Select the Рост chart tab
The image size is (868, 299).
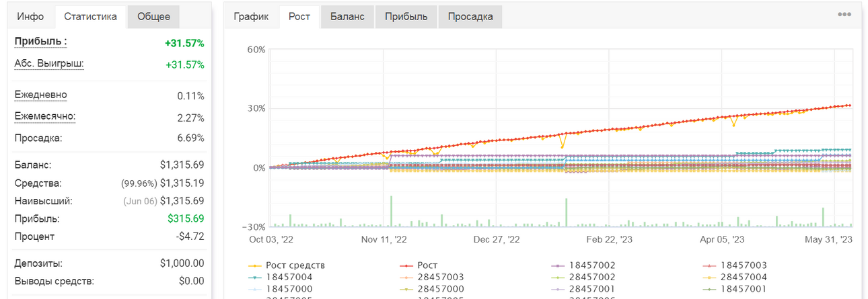point(299,17)
